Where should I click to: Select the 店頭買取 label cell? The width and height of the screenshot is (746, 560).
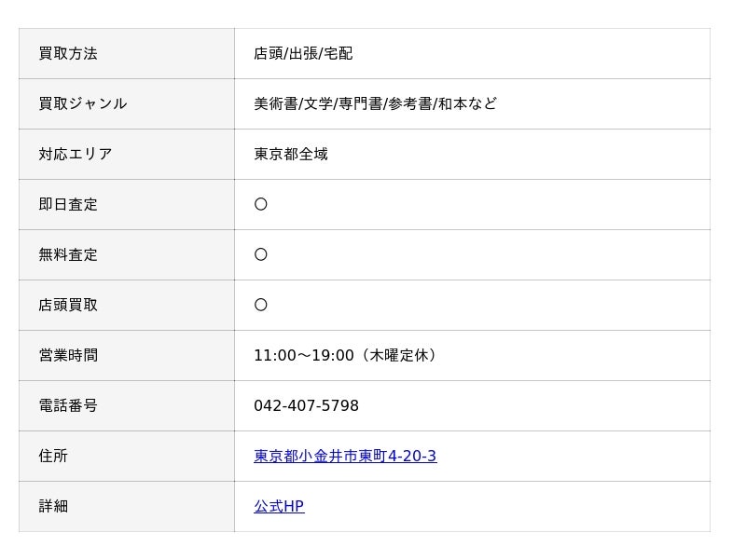pos(127,306)
